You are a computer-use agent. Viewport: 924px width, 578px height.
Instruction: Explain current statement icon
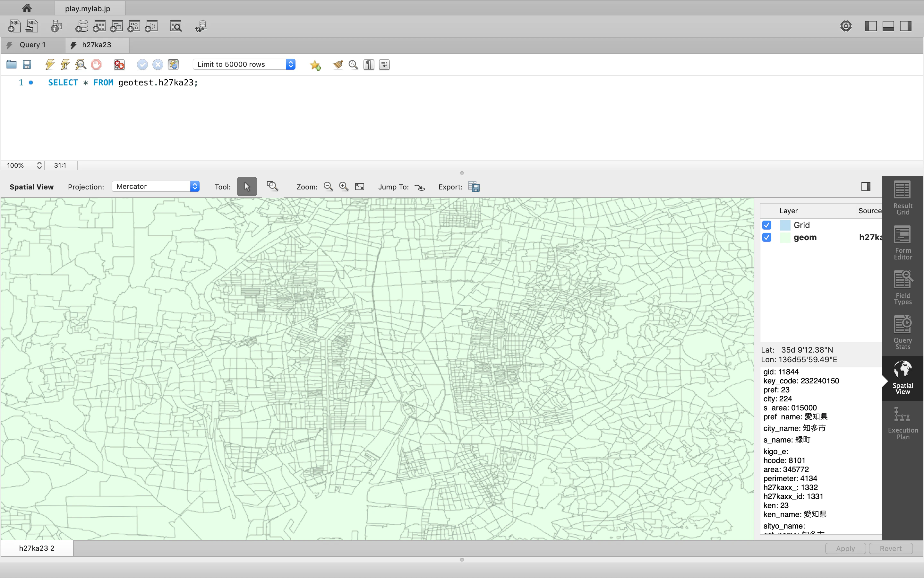click(81, 64)
